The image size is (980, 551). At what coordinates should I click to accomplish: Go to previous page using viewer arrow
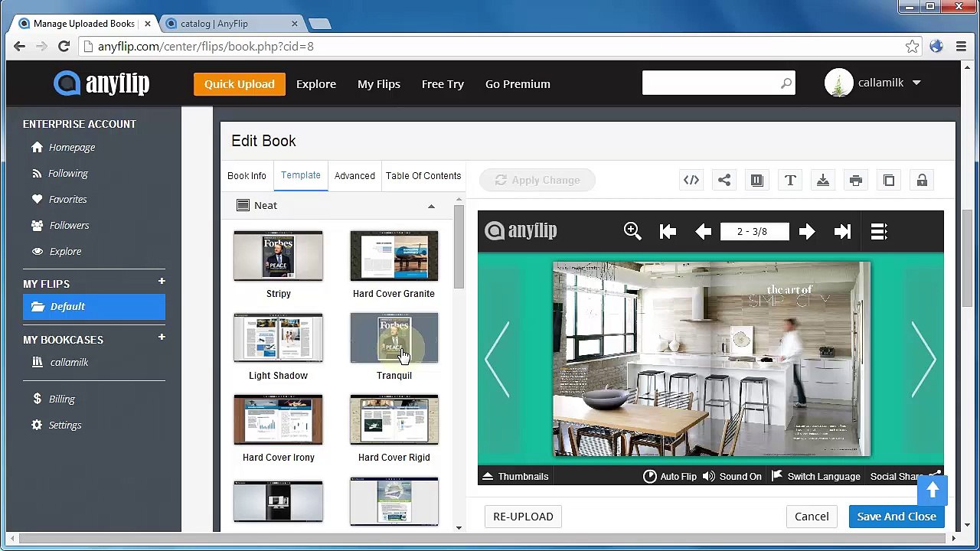704,231
